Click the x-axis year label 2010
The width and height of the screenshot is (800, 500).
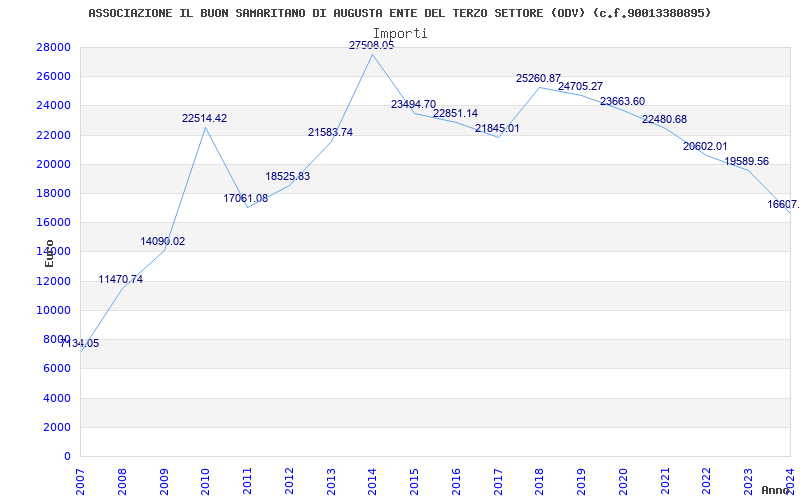click(x=206, y=482)
